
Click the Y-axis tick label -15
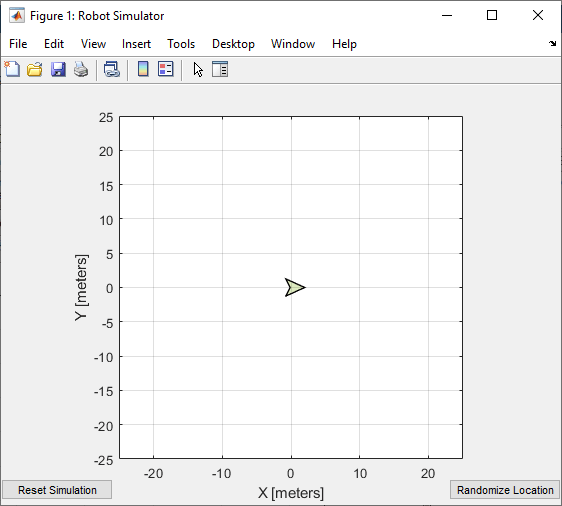point(104,392)
